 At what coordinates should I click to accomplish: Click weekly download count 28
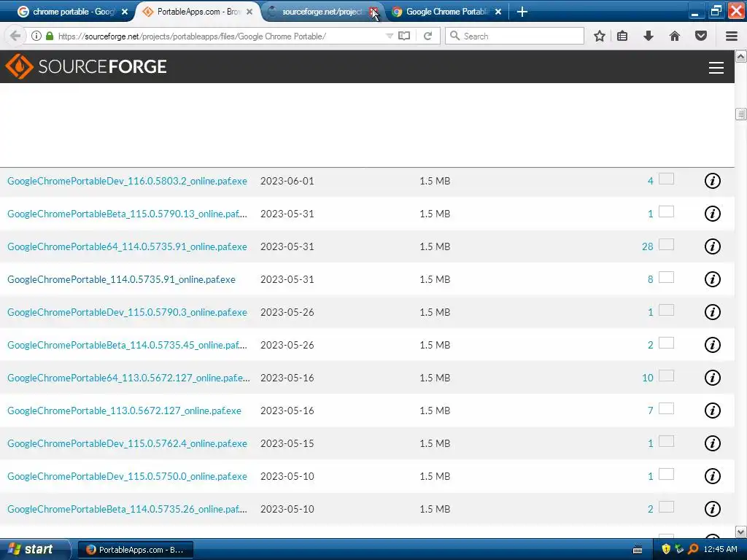(648, 246)
